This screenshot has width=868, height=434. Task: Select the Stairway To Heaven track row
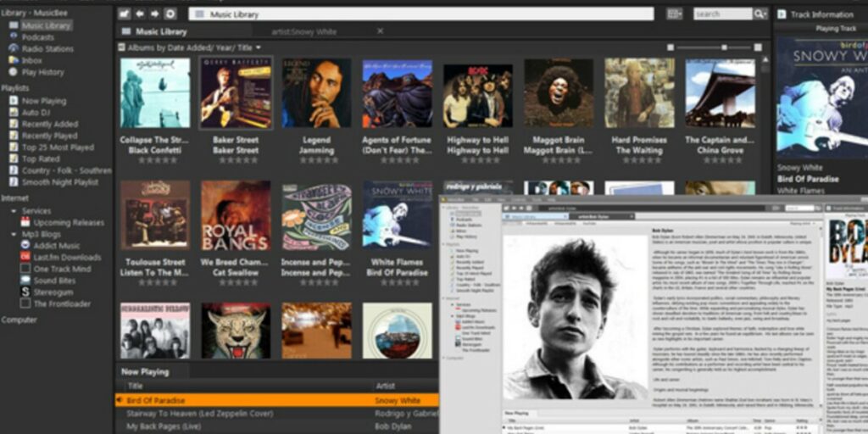coord(277,414)
